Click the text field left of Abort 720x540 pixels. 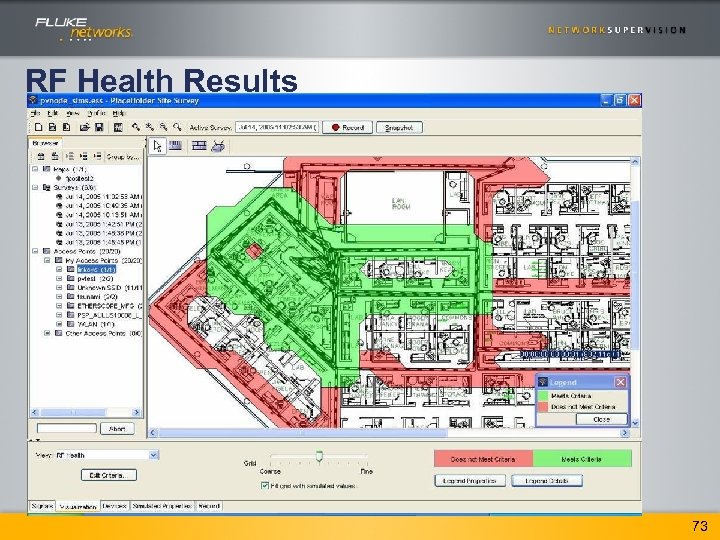(x=67, y=428)
